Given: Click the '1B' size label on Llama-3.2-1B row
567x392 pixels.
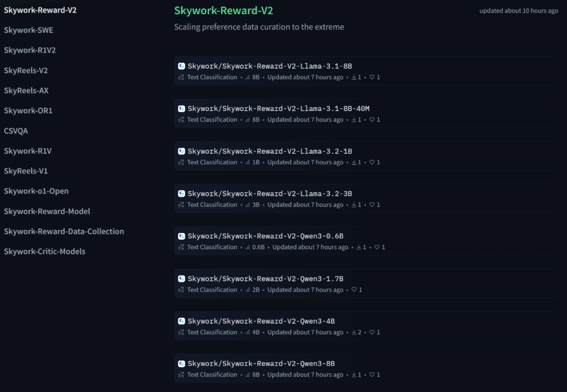Looking at the screenshot, I should pos(256,162).
